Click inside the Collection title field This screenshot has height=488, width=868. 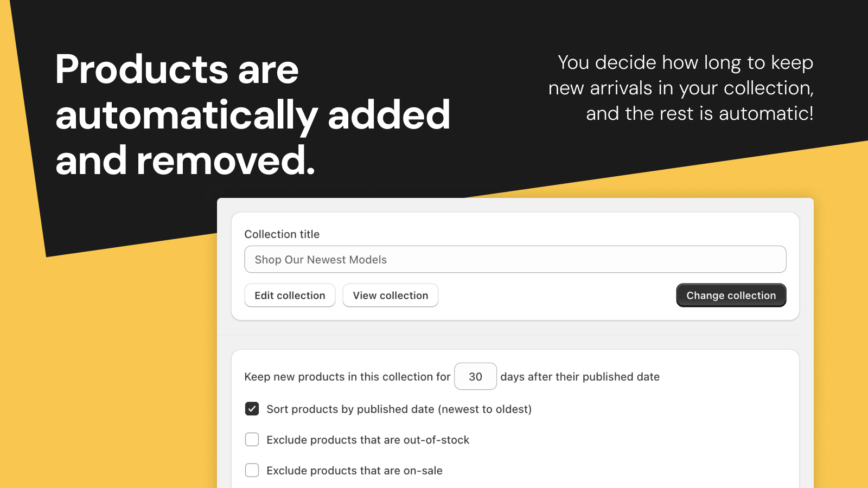coord(515,259)
